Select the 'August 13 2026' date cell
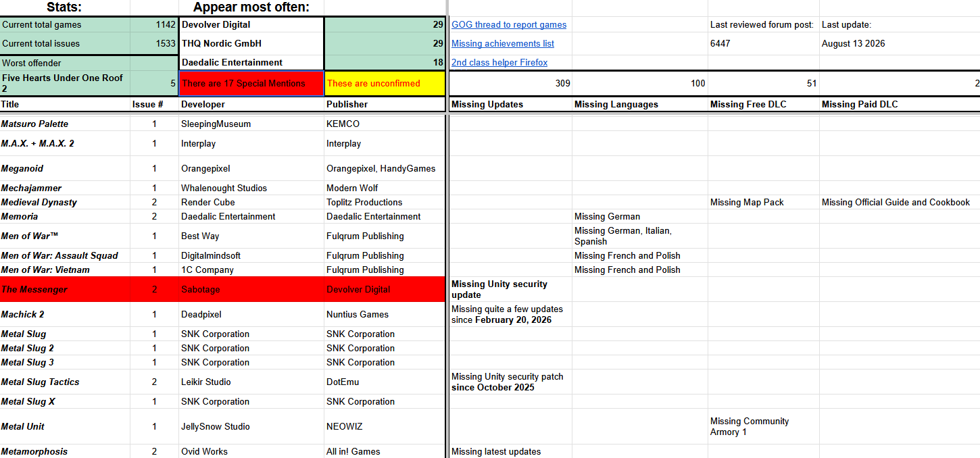 coord(900,44)
